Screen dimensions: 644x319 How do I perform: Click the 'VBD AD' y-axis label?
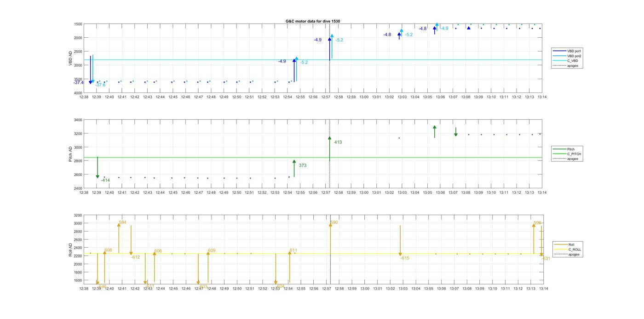[70, 58]
